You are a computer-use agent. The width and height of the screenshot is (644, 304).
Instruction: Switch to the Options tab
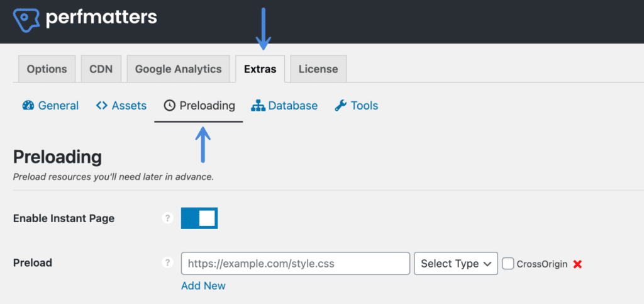click(47, 69)
